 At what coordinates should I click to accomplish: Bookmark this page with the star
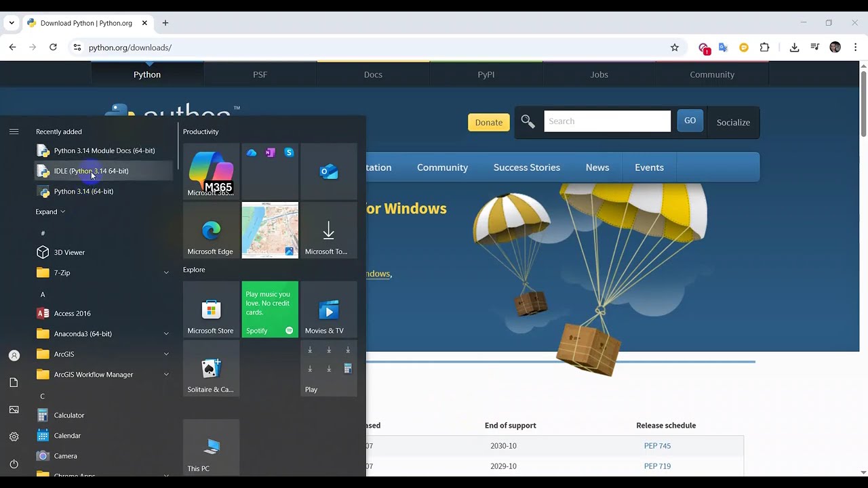[674, 47]
